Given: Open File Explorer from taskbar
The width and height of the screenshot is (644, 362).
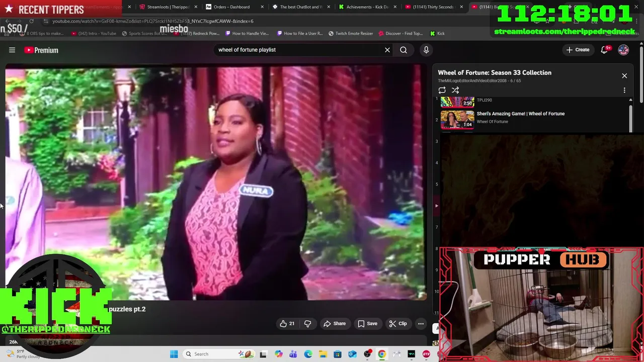Looking at the screenshot, I should pos(323,354).
